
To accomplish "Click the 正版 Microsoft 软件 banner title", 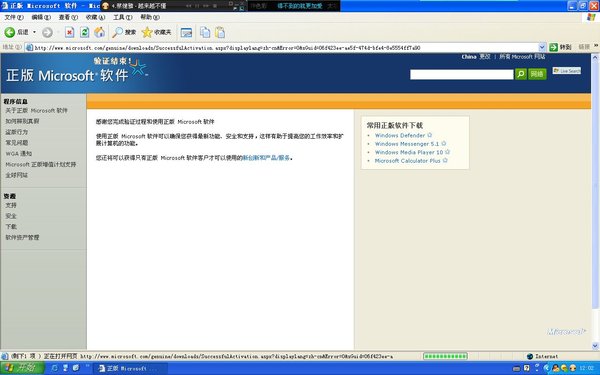I will 67,75.
